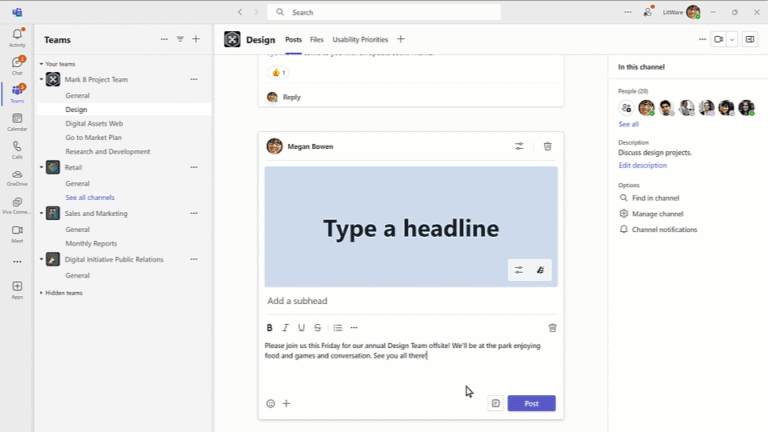This screenshot has width=768, height=432.
Task: Open OneDrive from the app bar
Action: pyautogui.click(x=17, y=177)
